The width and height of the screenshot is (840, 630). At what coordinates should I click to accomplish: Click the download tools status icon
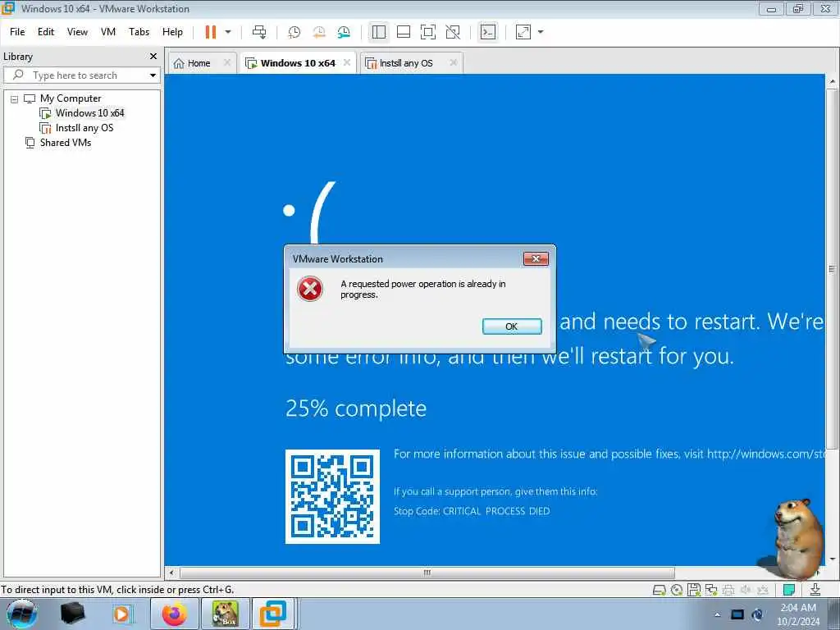click(x=815, y=590)
